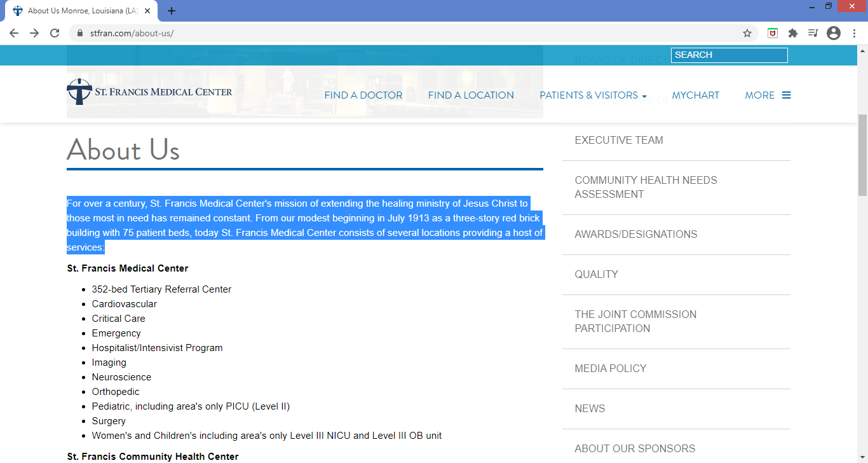Open the FIND A LOCATION menu item
This screenshot has width=868, height=463.
(x=471, y=95)
